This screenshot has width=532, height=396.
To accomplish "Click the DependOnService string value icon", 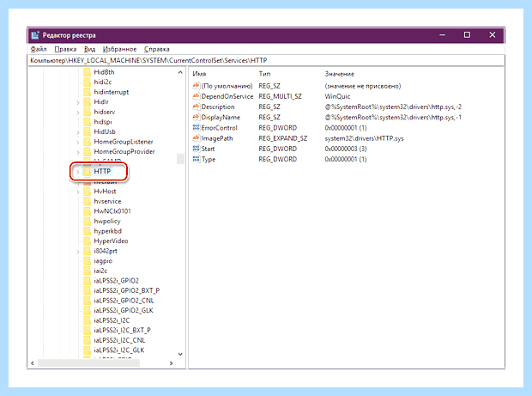I will tap(196, 96).
